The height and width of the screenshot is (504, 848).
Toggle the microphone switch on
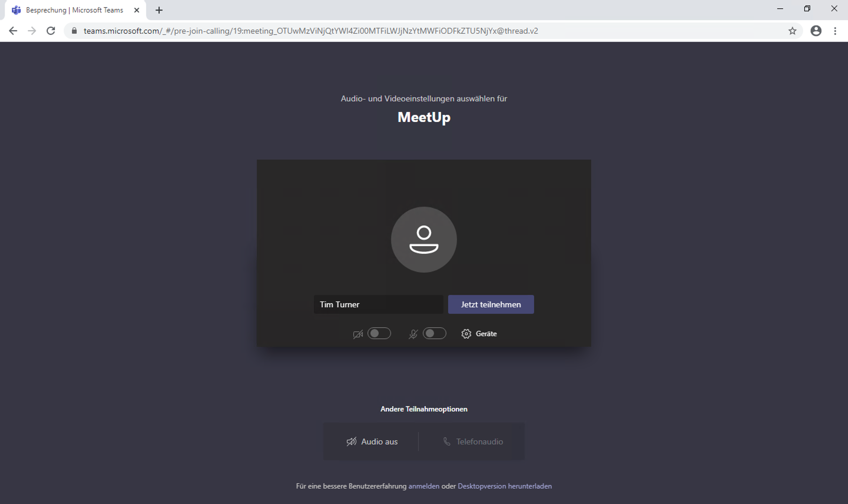coord(434,333)
